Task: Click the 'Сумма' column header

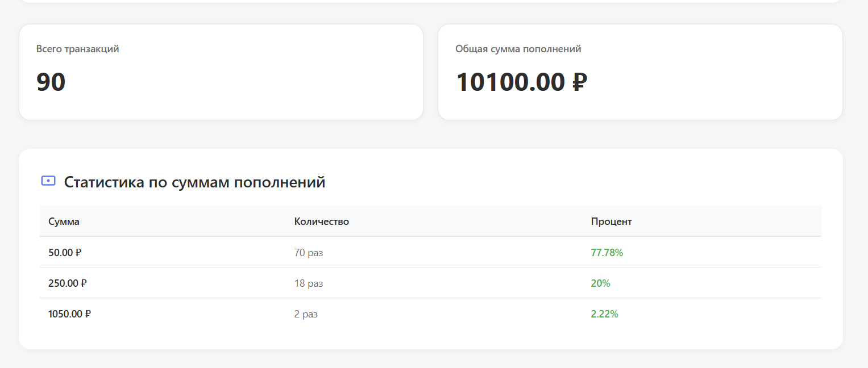Action: [64, 221]
